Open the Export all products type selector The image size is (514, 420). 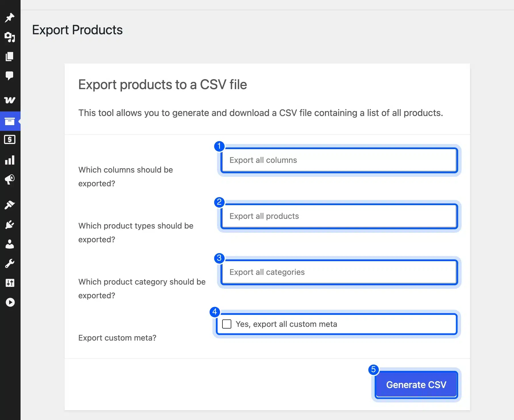point(339,216)
